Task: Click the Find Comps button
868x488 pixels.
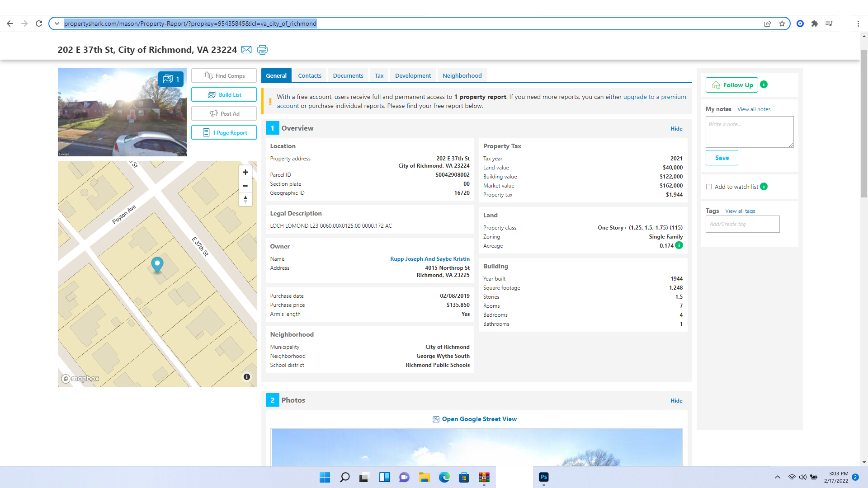Action: pyautogui.click(x=224, y=75)
